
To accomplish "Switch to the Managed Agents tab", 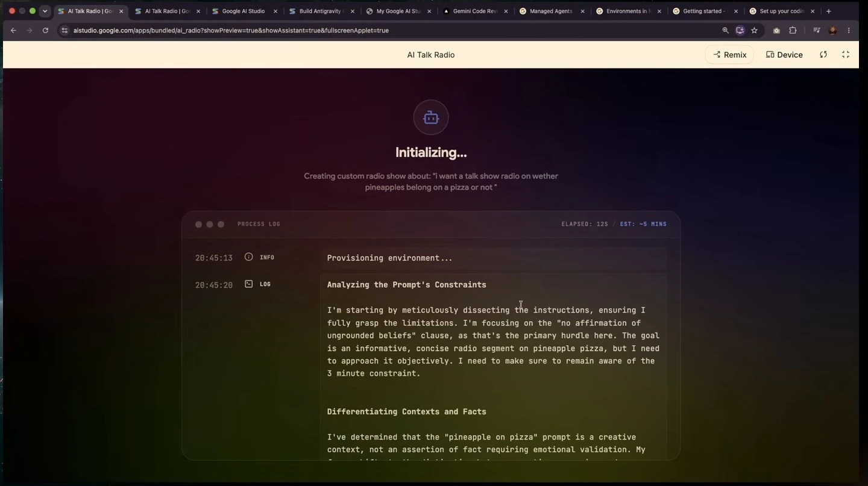I will pyautogui.click(x=552, y=11).
